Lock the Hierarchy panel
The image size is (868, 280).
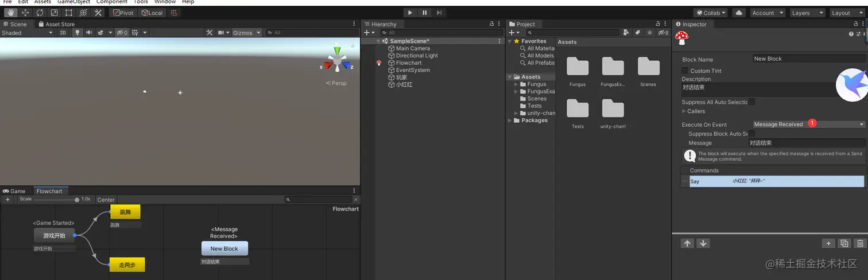pyautogui.click(x=491, y=24)
